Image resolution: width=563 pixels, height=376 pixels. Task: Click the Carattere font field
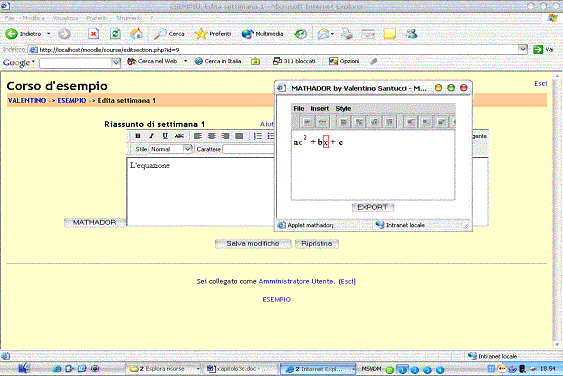pyautogui.click(x=248, y=149)
